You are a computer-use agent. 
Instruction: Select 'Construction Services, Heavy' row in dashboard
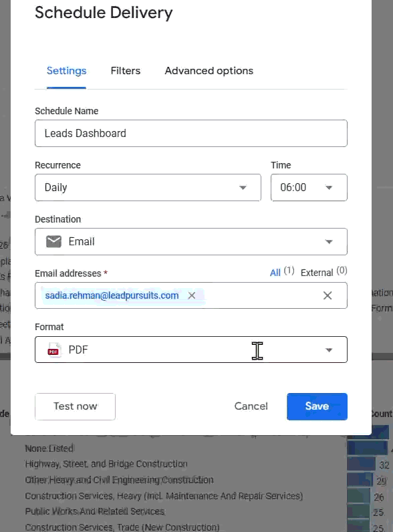tap(164, 496)
